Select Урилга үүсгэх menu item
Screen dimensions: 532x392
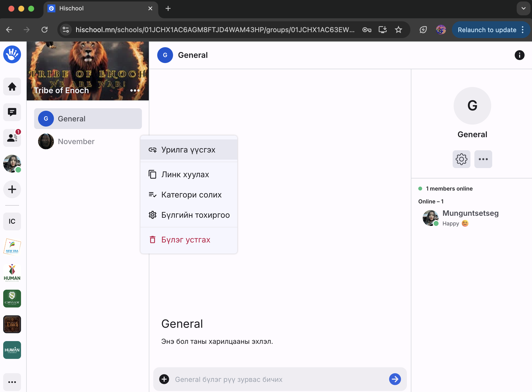pos(188,150)
